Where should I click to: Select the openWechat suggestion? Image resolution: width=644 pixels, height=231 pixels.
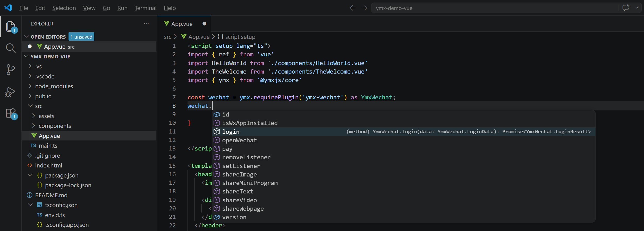(x=404, y=140)
